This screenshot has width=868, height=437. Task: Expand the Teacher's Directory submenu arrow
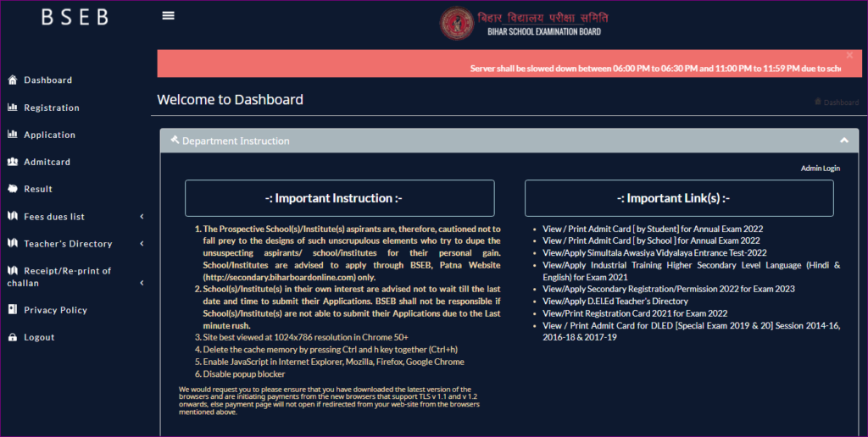pos(142,243)
